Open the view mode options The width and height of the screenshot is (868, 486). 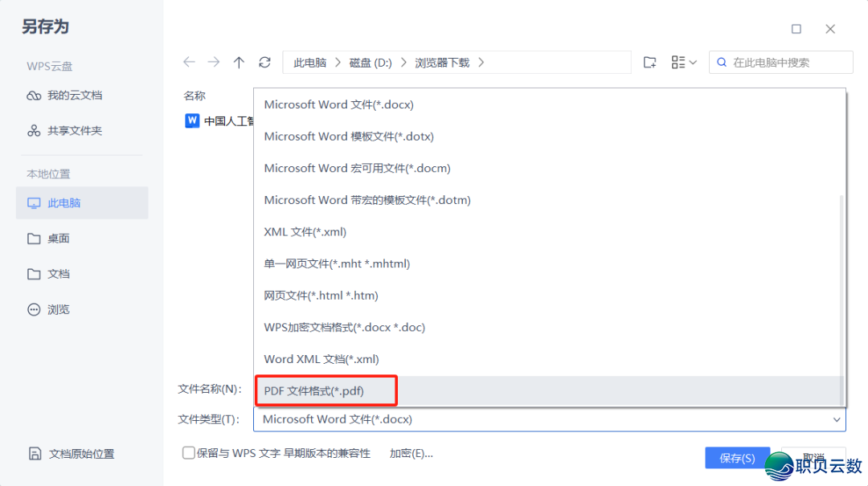click(684, 62)
